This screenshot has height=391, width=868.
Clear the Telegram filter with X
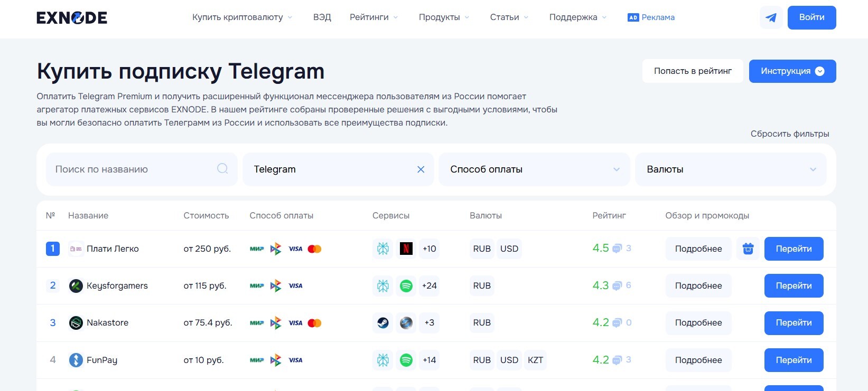point(421,169)
